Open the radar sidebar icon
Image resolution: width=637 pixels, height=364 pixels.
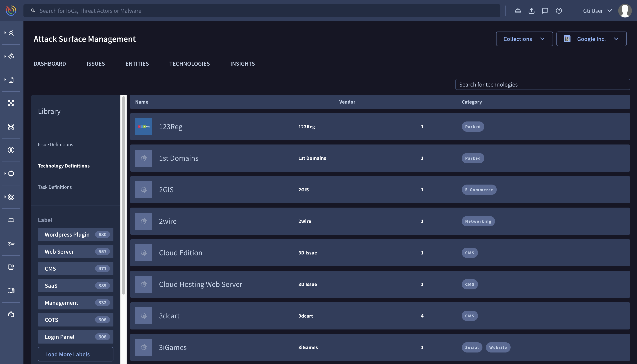[11, 197]
